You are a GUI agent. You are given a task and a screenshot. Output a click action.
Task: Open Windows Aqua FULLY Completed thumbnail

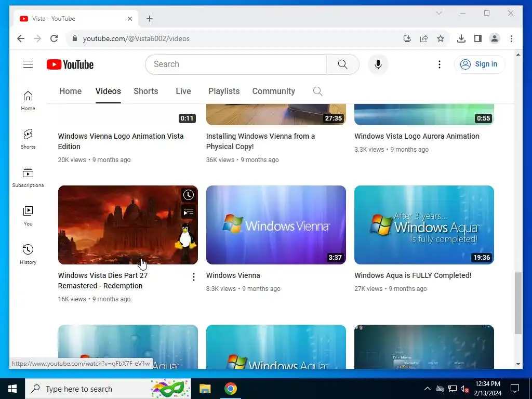[424, 225]
